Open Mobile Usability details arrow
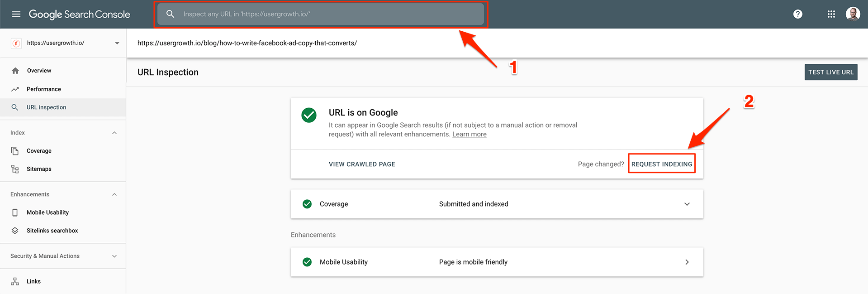The height and width of the screenshot is (294, 868). point(687,262)
